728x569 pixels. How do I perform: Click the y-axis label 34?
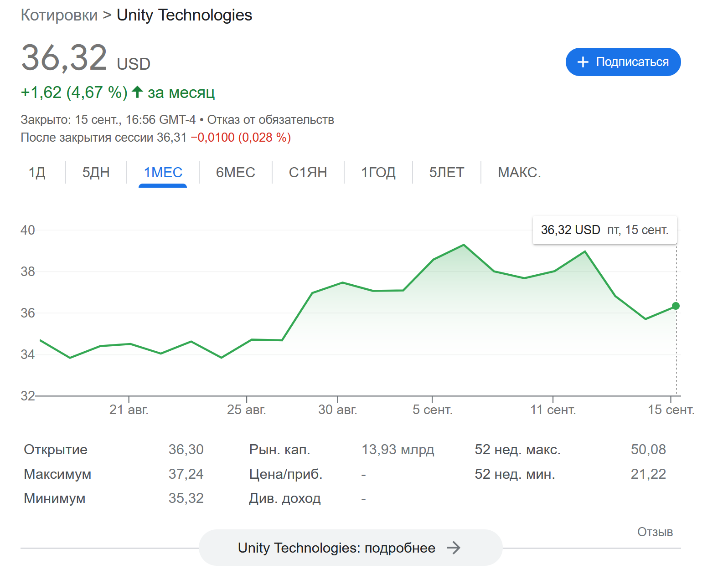(28, 354)
